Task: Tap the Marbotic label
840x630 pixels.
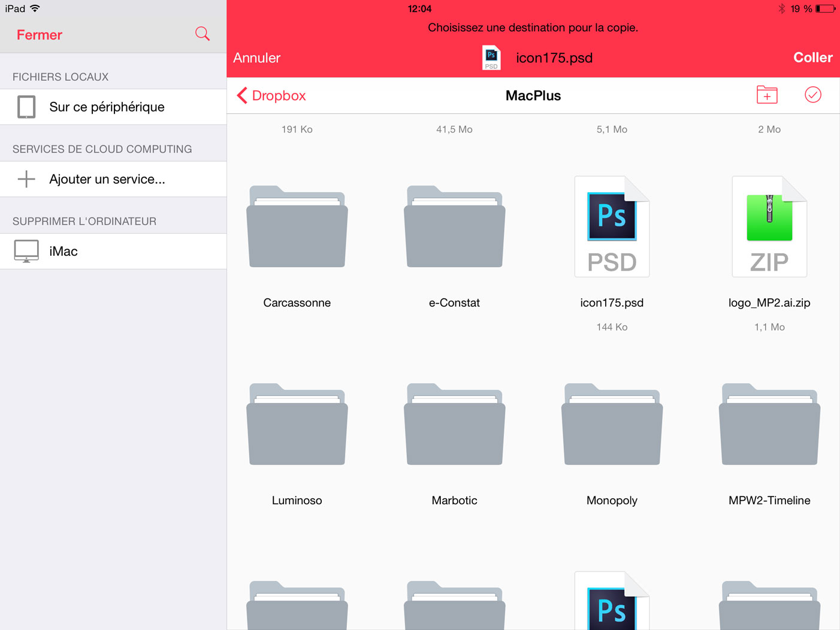Action: [x=455, y=501]
